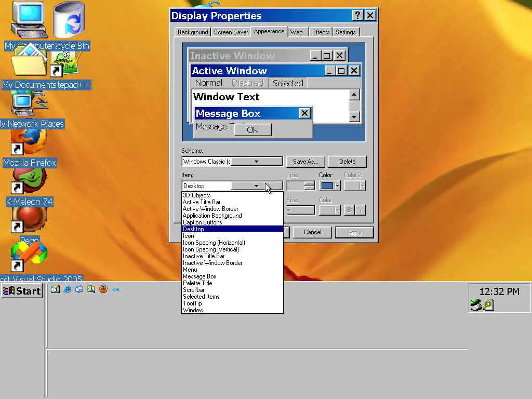532x399 pixels.
Task: Click OK in preview Message Box
Action: [252, 129]
